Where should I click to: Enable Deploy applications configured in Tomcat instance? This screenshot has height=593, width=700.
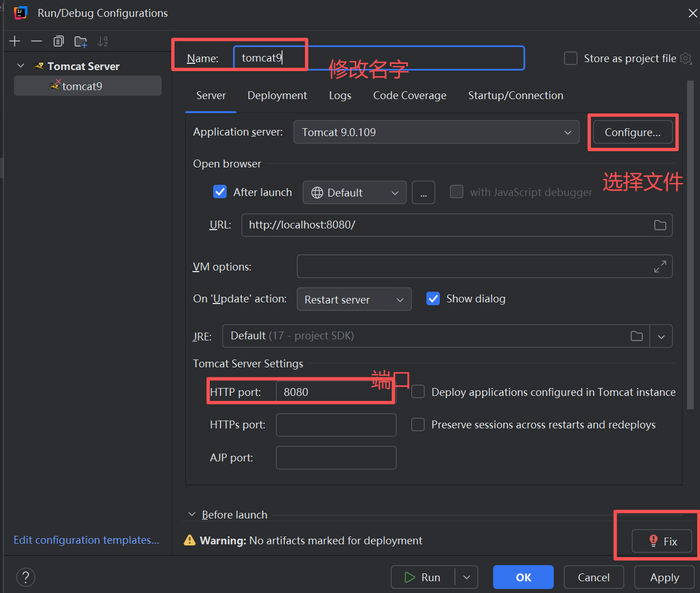(418, 392)
